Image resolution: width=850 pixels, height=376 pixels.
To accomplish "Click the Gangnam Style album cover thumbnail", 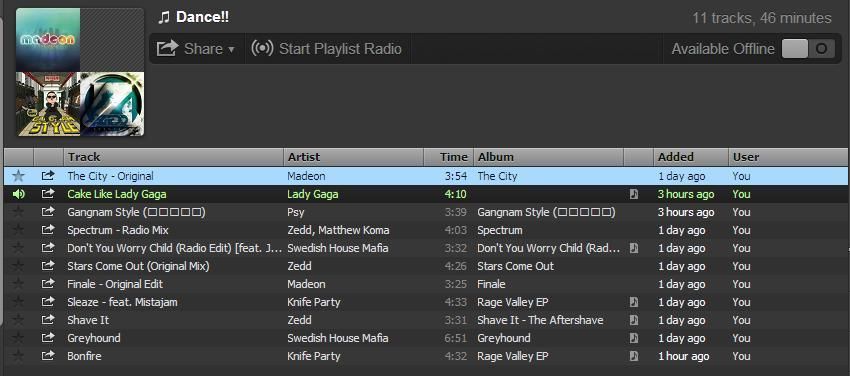I will click(x=48, y=103).
